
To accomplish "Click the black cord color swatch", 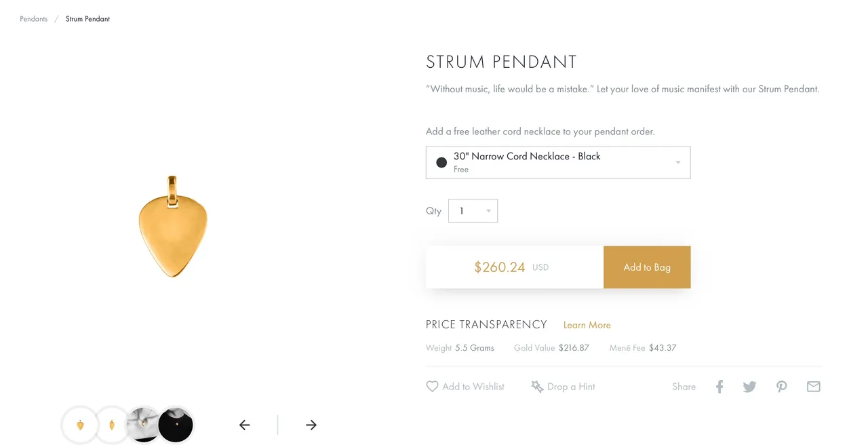I will [x=441, y=163].
